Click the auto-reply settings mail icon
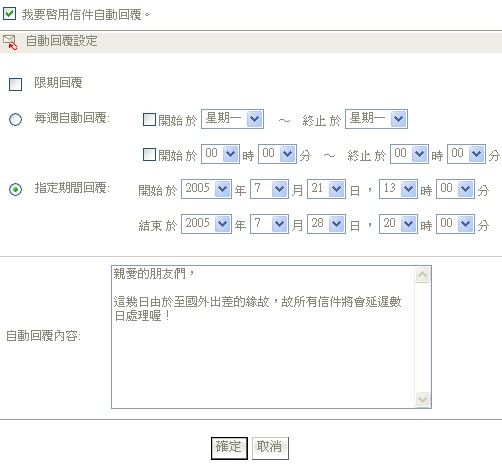 pos(10,42)
